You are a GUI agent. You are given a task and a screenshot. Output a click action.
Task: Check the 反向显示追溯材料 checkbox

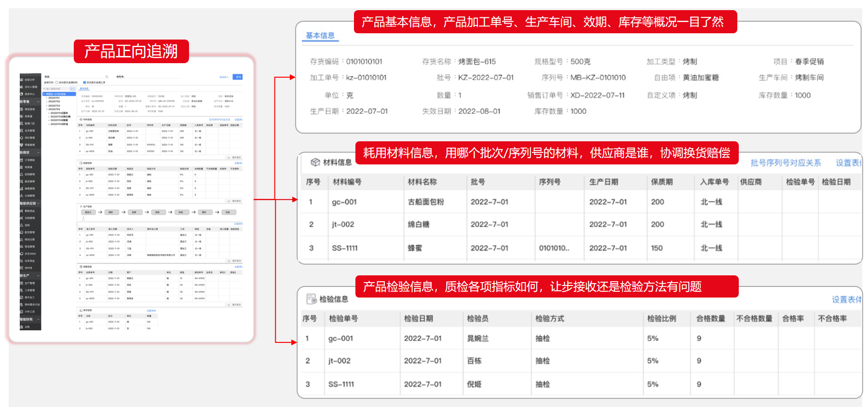pos(57,82)
